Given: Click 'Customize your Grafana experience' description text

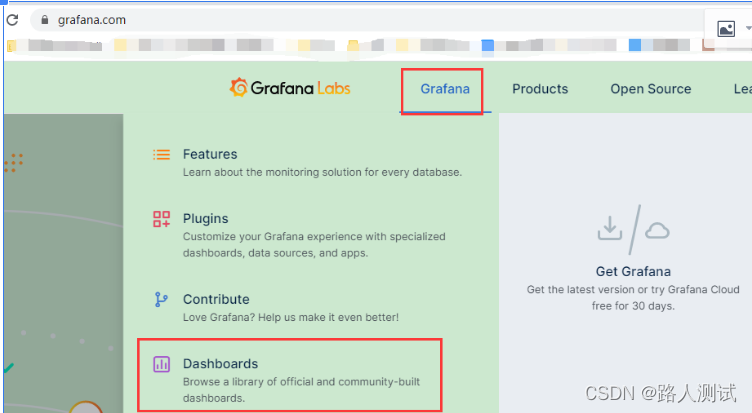Looking at the screenshot, I should point(314,245).
